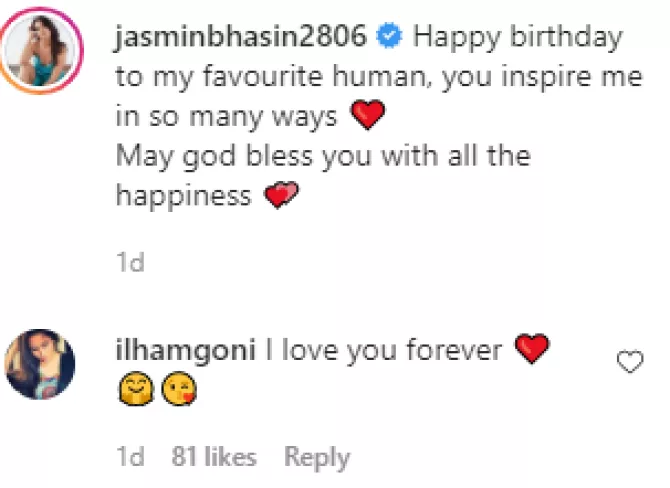
Task: Click the 'I love you forever' comment text
Action: (384, 350)
